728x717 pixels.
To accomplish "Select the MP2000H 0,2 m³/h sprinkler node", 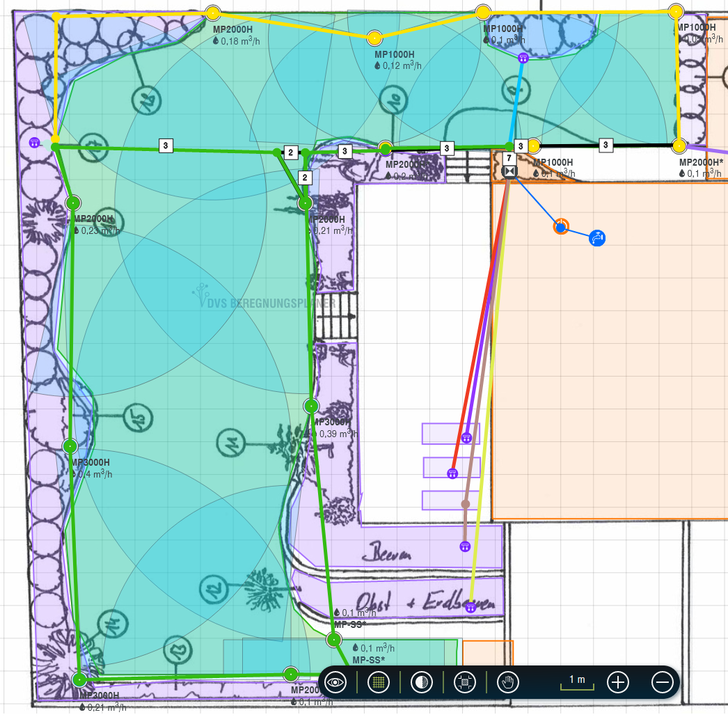I will 385,148.
